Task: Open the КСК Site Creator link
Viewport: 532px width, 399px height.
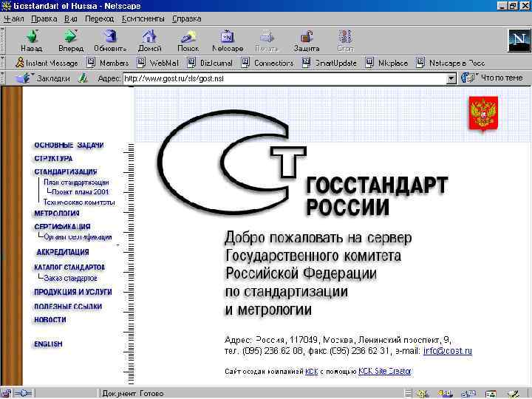Action: pyautogui.click(x=385, y=371)
